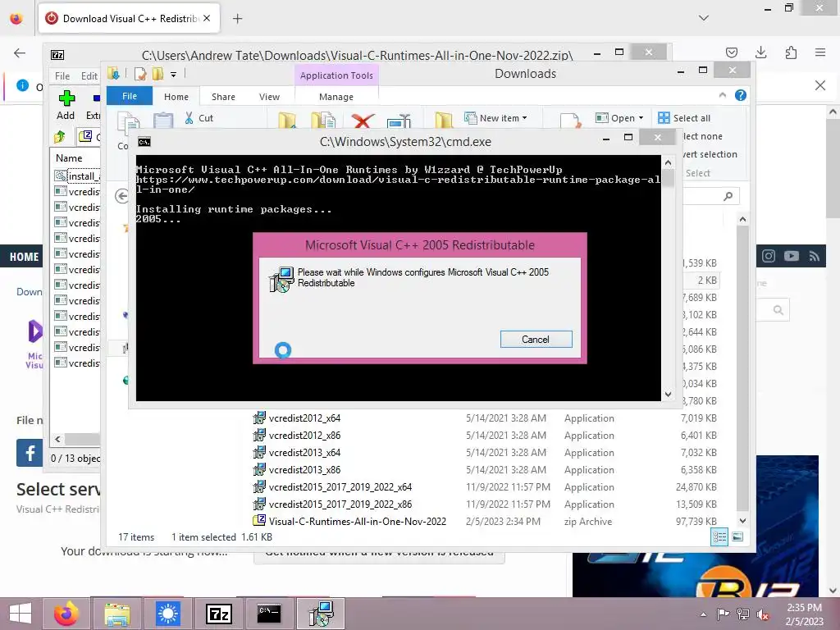Open Explorer help question mark icon

click(x=741, y=95)
